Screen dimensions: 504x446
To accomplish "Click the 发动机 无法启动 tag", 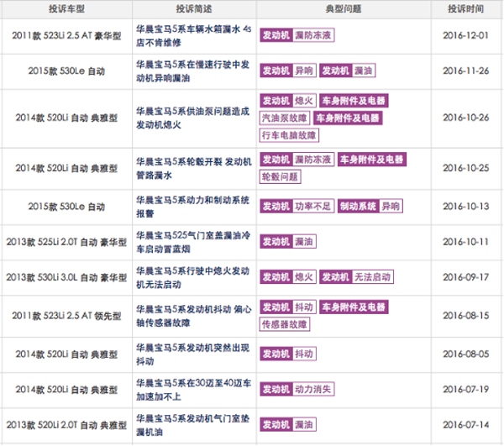I will pyautogui.click(x=356, y=277).
